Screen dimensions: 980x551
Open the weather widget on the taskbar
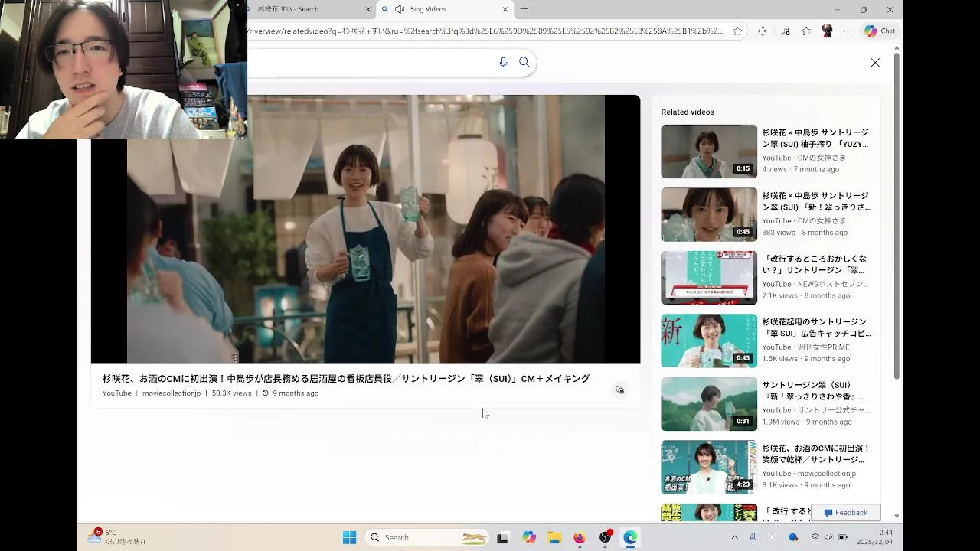tap(117, 536)
